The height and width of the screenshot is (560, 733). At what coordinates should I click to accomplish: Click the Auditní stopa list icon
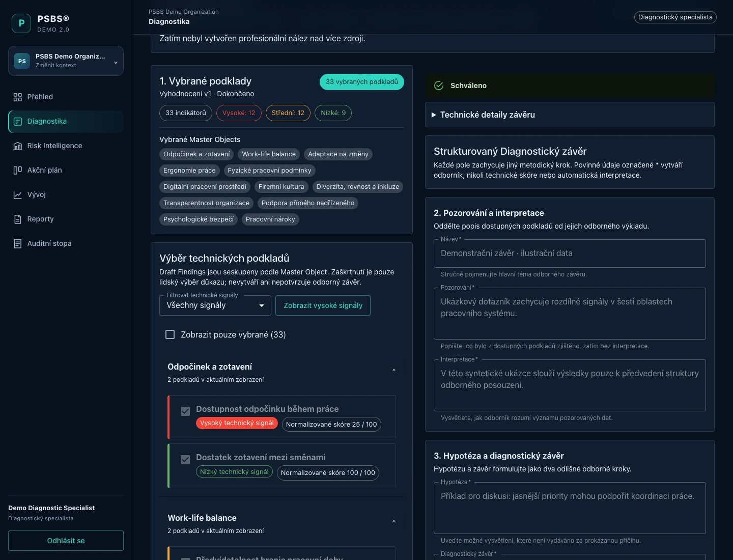pos(18,243)
